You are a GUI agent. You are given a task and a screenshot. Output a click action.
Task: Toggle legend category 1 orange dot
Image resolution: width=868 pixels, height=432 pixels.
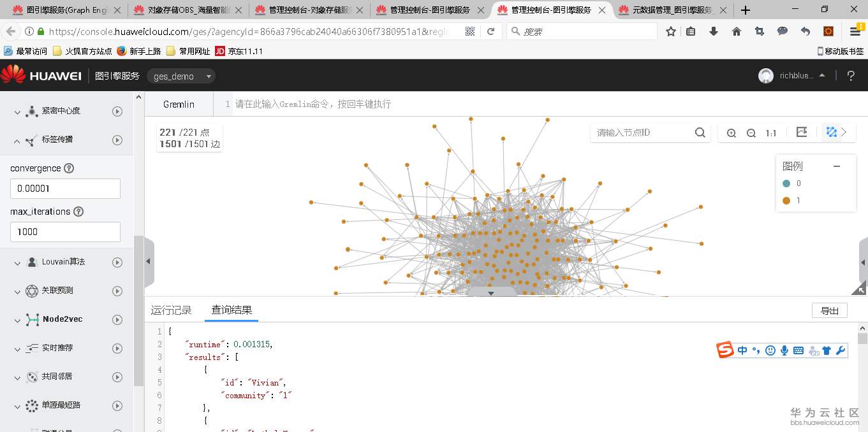click(786, 201)
